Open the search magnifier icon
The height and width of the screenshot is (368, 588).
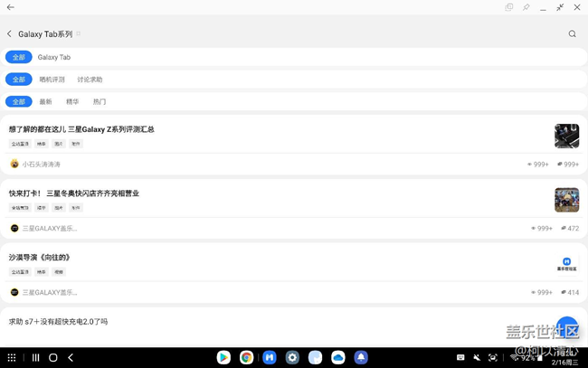572,34
